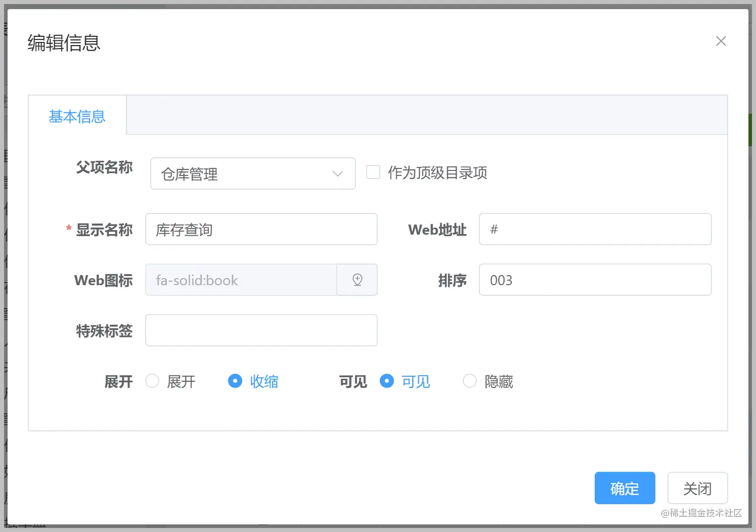Confirm with the 确定 button
756x532 pixels.
pos(625,488)
